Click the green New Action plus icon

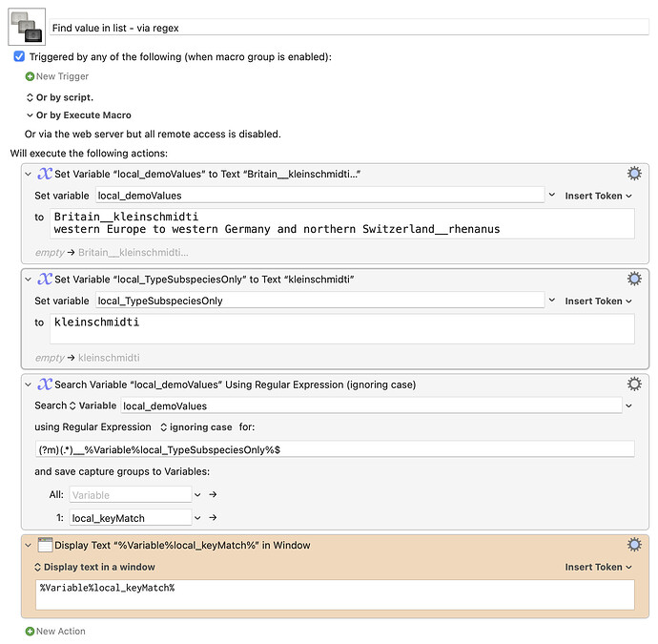coord(30,632)
